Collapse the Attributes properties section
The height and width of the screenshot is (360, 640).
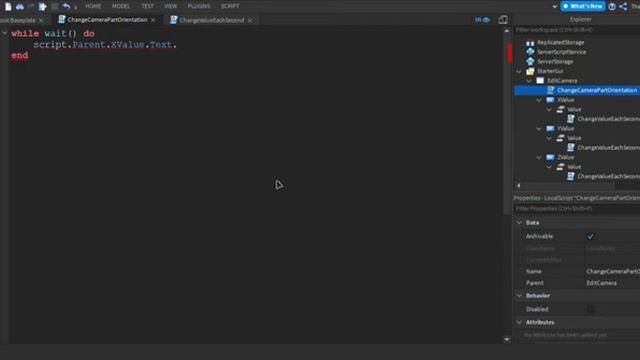pos(519,322)
